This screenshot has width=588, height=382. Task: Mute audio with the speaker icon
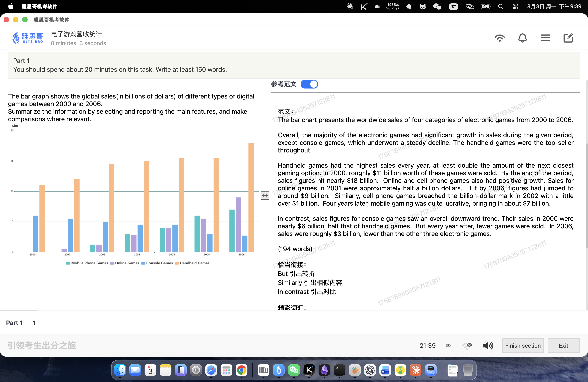[x=488, y=345]
